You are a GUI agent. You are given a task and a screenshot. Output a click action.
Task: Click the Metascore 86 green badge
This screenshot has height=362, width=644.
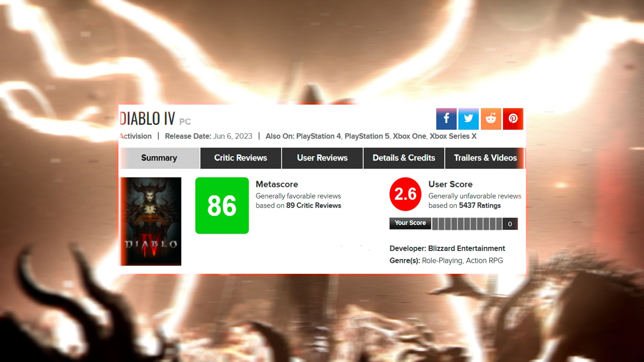coord(222,205)
